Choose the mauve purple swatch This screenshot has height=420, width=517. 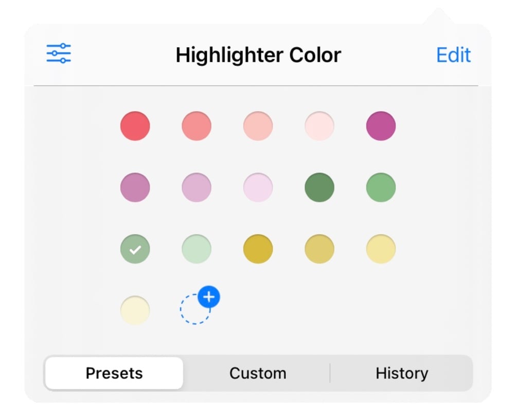tap(135, 187)
